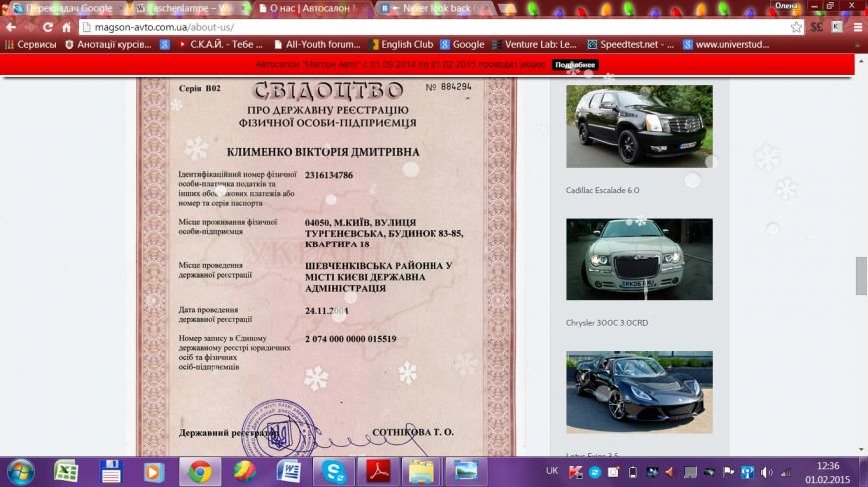Select the О нас | Автосалон tab
Viewport: 868px width, 487px height.
point(313,8)
